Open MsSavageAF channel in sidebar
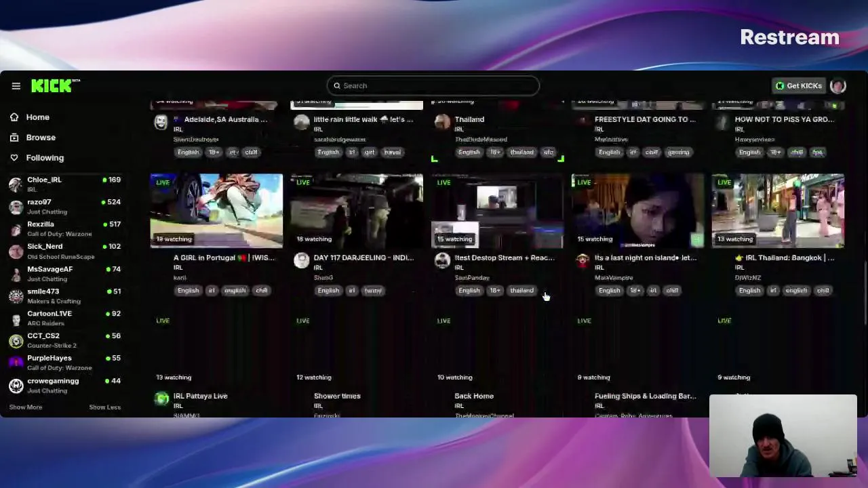 pos(64,274)
